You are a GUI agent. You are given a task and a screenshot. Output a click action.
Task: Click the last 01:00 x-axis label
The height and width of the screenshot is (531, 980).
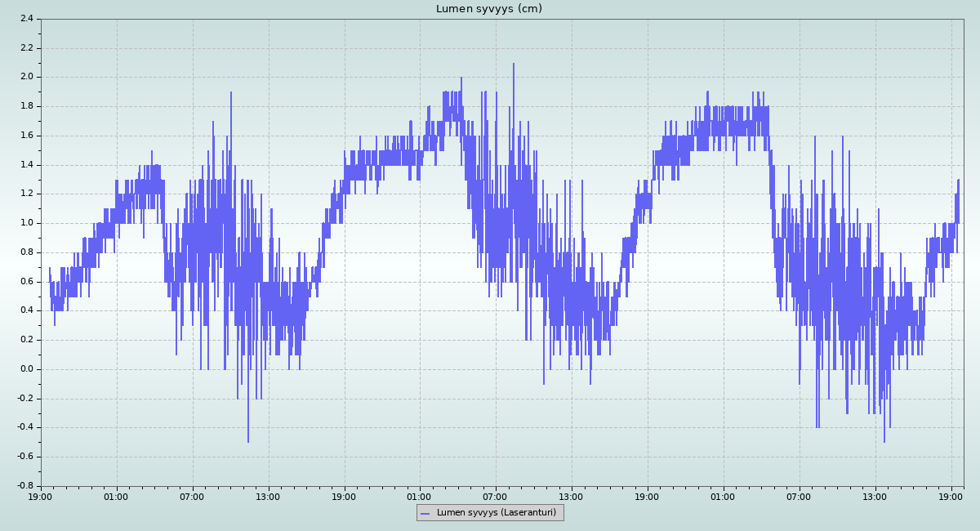click(x=724, y=496)
